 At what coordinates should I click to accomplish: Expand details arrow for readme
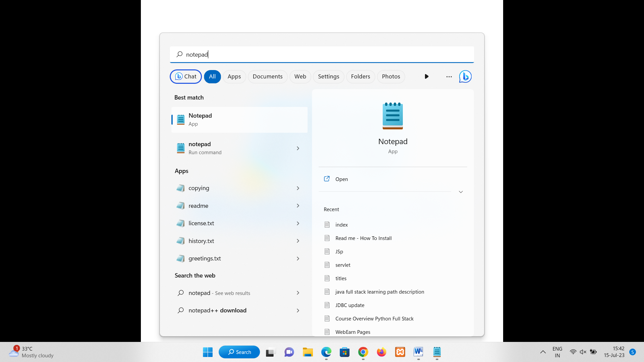point(298,205)
